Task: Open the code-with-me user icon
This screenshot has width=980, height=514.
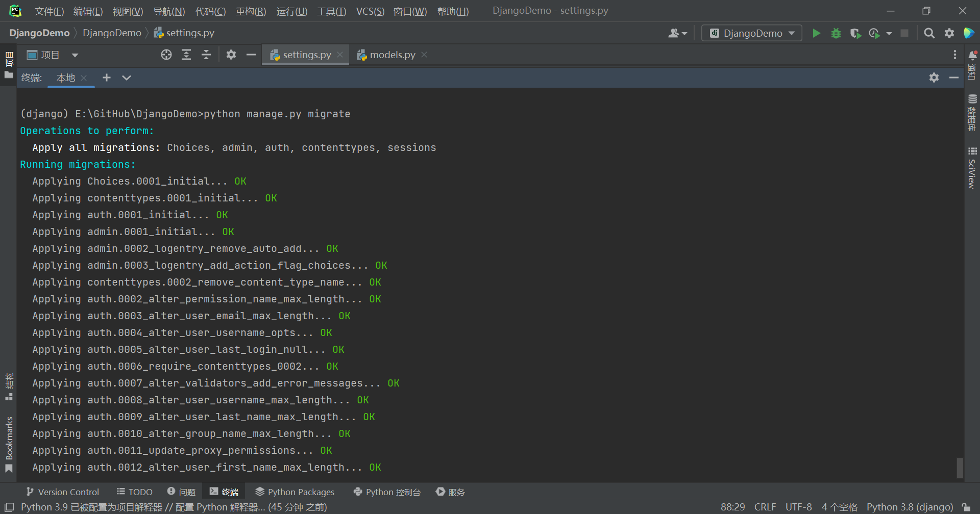Action: click(x=677, y=33)
